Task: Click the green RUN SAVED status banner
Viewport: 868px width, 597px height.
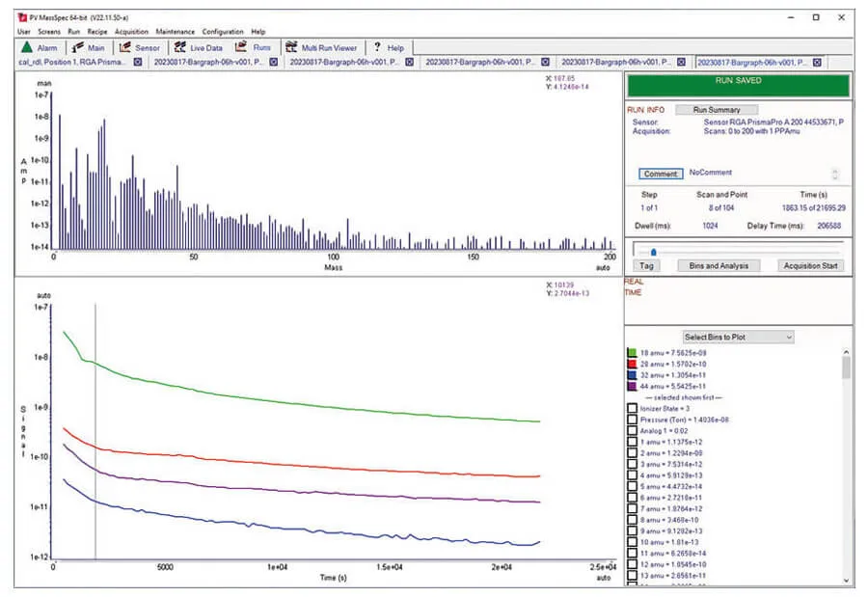Action: (x=738, y=85)
